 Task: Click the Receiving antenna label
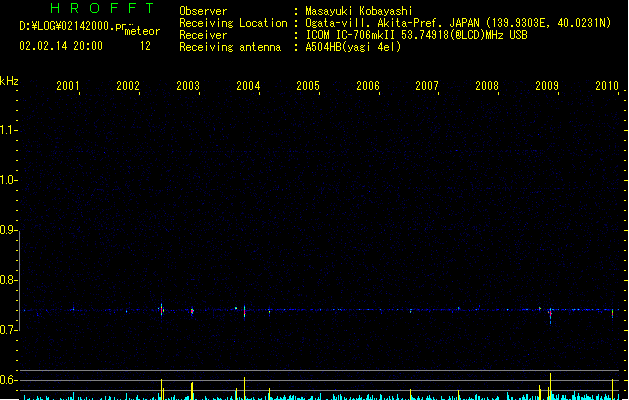tap(230, 47)
